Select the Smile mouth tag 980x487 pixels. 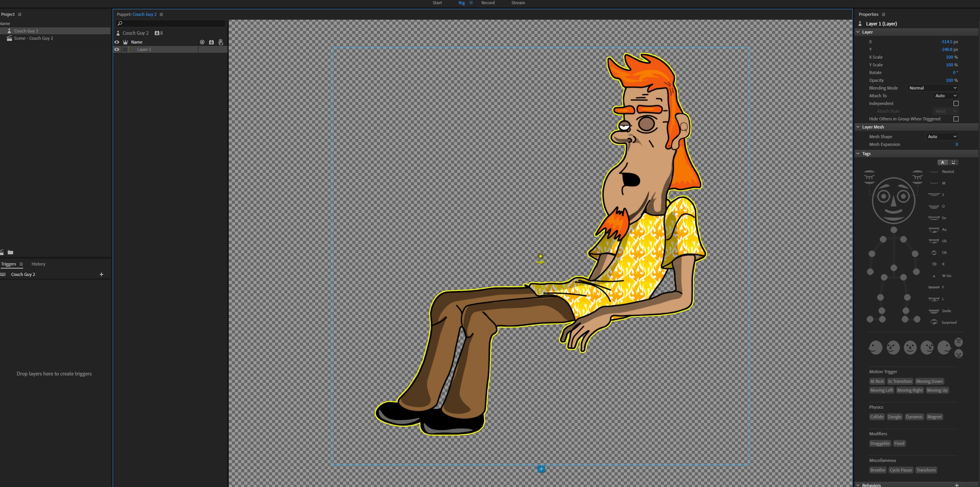tap(934, 311)
